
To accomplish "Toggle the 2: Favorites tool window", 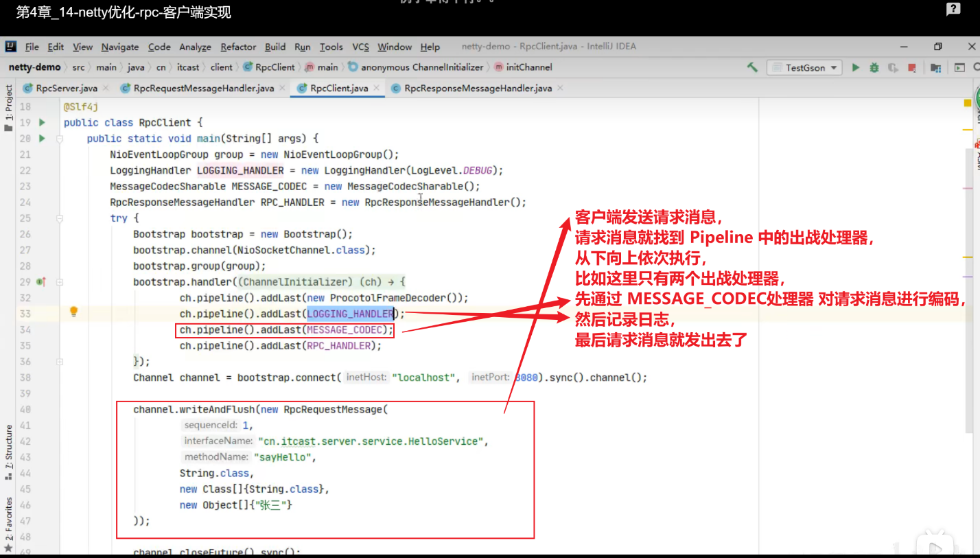I will (9, 524).
